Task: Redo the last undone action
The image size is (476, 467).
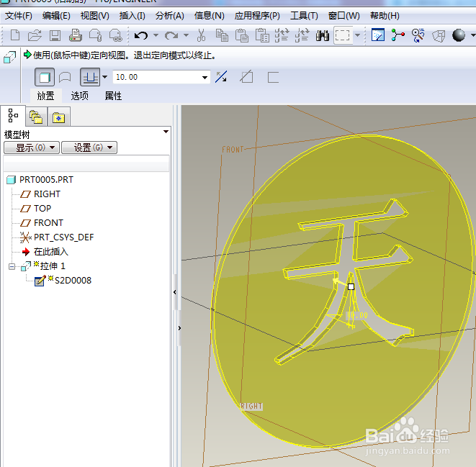Action: pyautogui.click(x=171, y=35)
